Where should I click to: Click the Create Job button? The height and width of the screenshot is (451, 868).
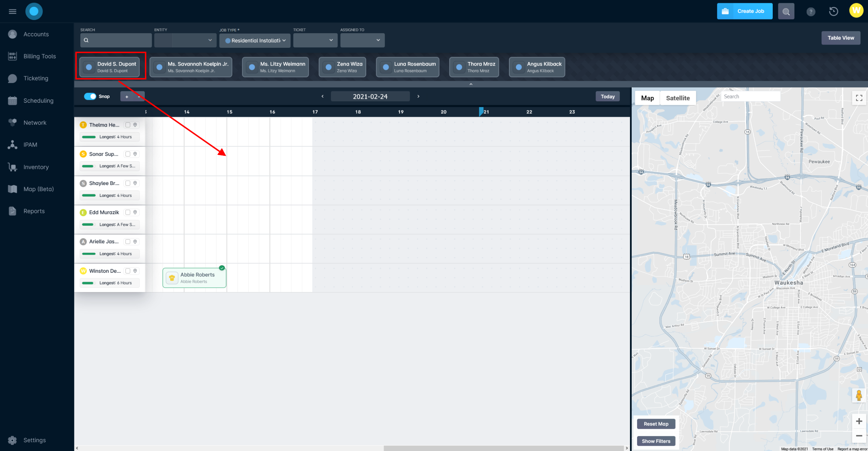[x=745, y=11]
